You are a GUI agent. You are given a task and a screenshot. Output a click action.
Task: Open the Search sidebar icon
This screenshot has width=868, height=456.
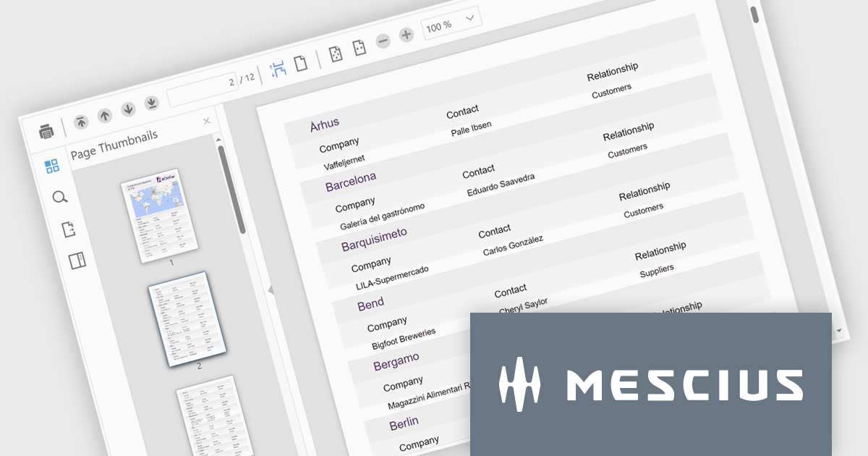[x=60, y=198]
